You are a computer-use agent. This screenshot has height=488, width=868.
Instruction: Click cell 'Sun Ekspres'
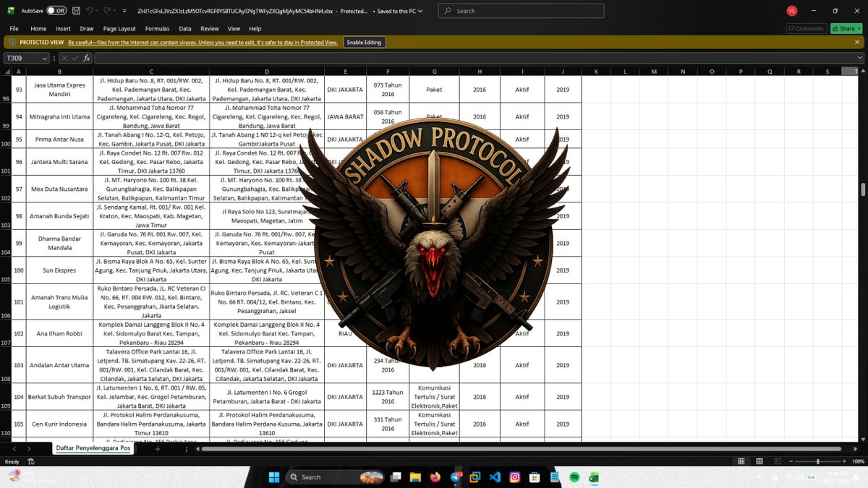pyautogui.click(x=60, y=270)
